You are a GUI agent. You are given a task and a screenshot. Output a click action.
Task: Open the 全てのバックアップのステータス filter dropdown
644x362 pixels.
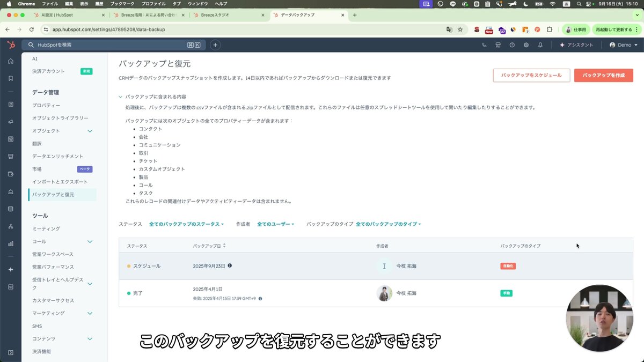(186, 224)
